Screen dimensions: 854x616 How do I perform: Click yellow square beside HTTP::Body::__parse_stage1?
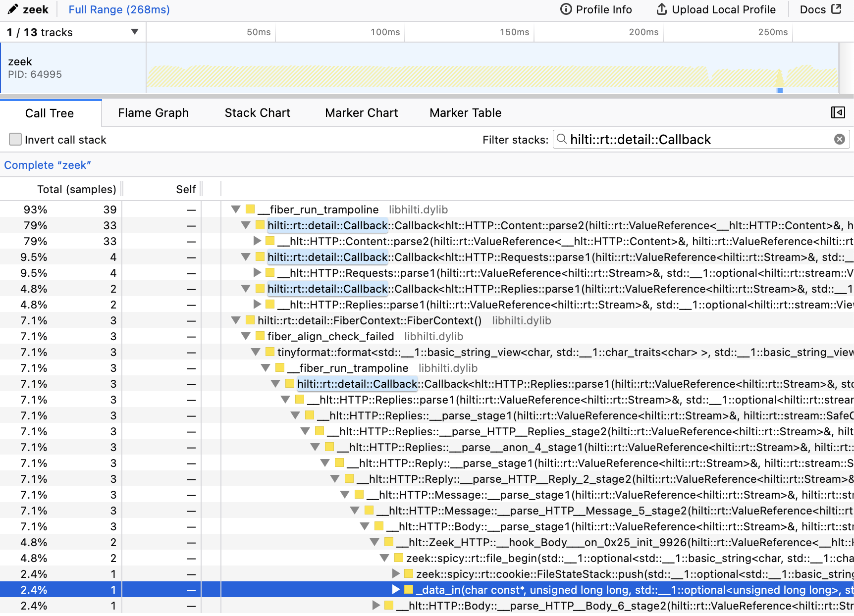pyautogui.click(x=379, y=526)
